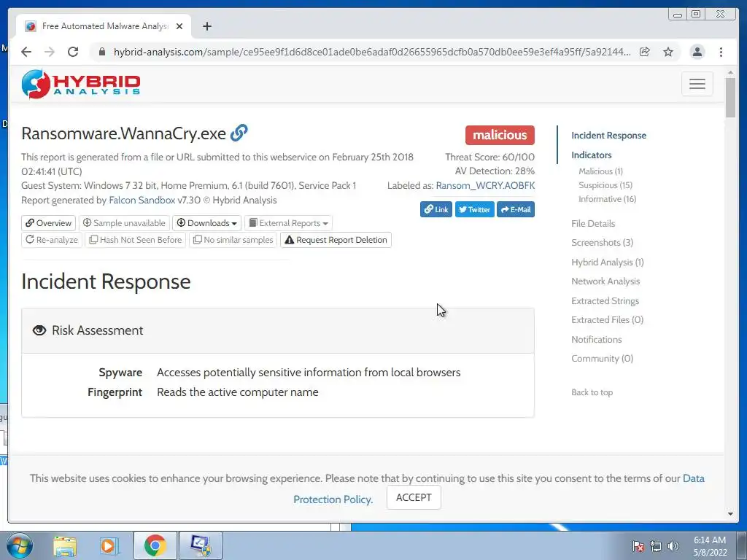The width and height of the screenshot is (747, 560).
Task: Open the Falcon Sandbox link
Action: click(x=142, y=200)
